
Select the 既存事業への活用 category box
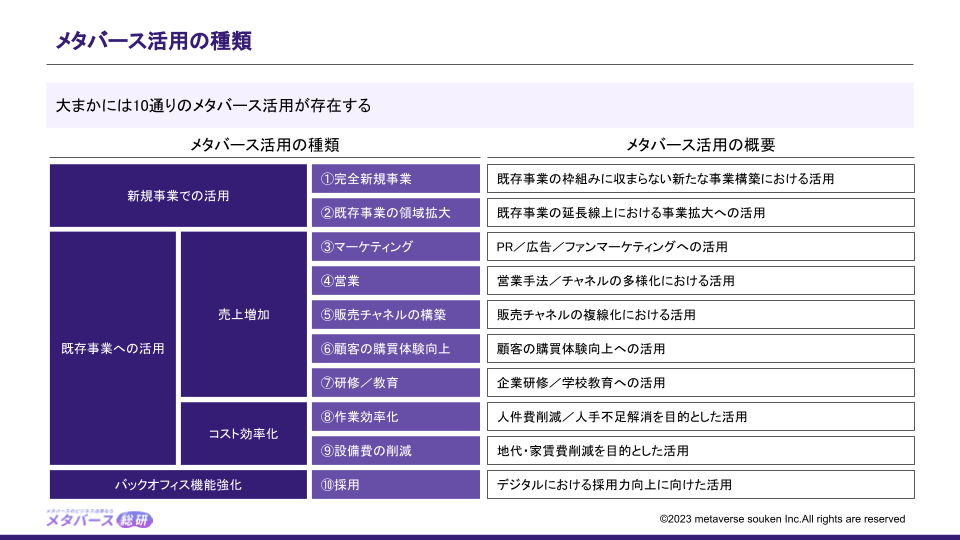tap(112, 349)
